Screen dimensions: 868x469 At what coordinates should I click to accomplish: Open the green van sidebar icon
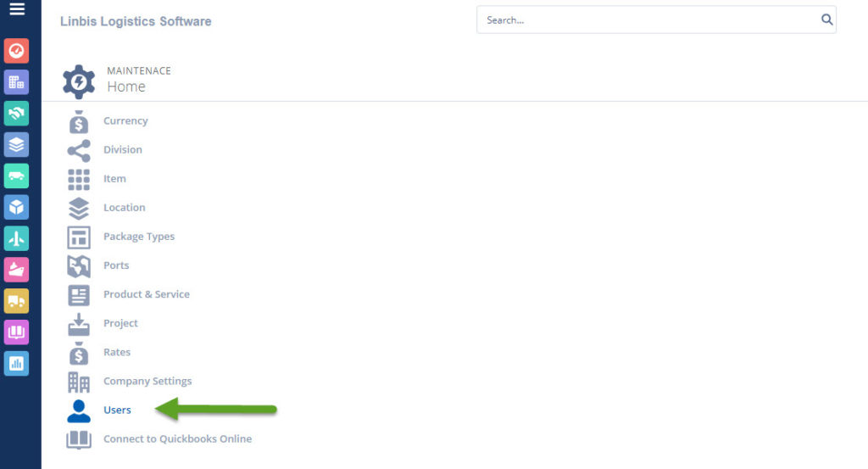click(x=17, y=176)
